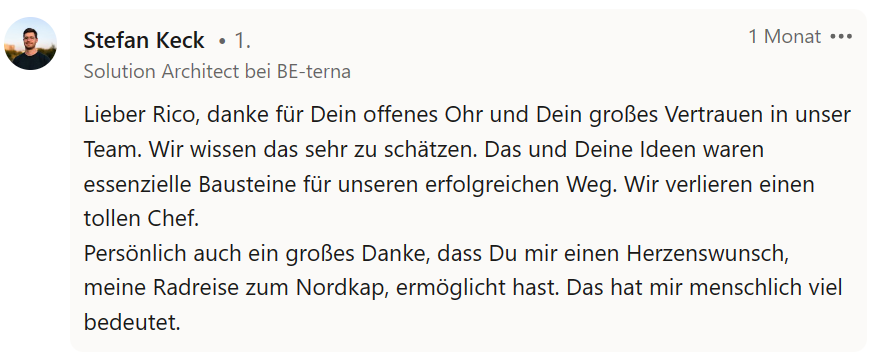Image resolution: width=872 pixels, height=364 pixels.
Task: Click the bullet dot before "1."
Action: pyautogui.click(x=222, y=41)
